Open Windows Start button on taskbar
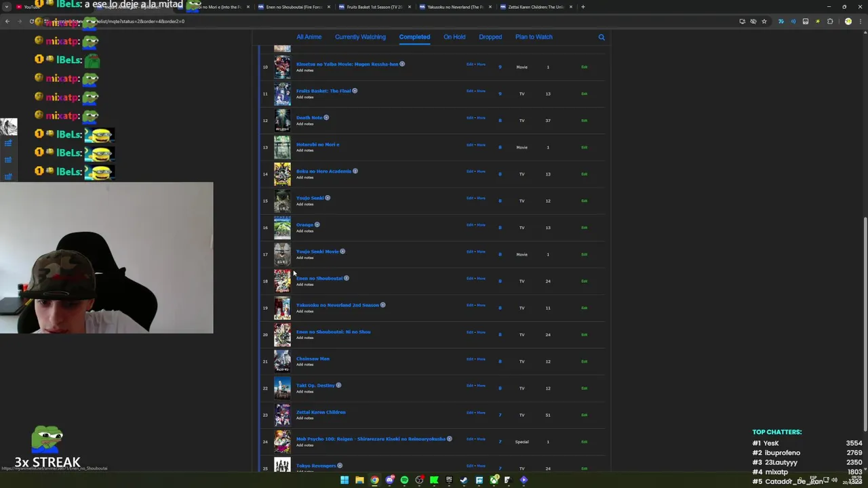Viewport: 868px width, 488px height. click(344, 480)
